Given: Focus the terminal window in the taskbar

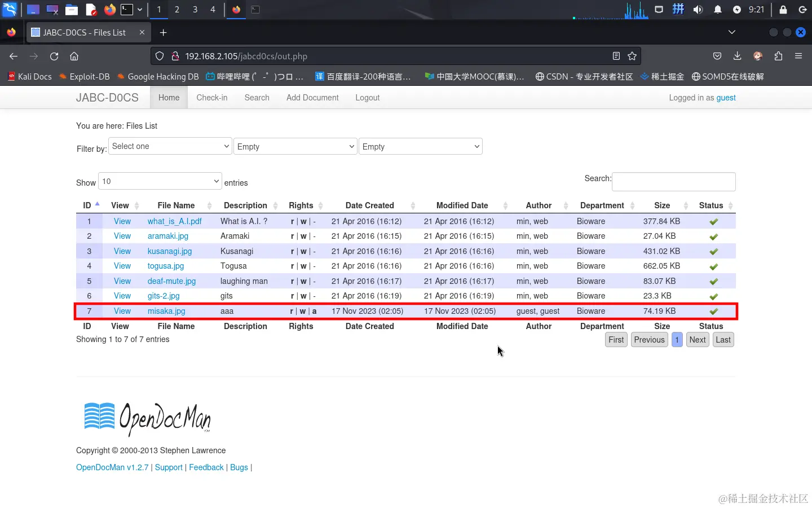Looking at the screenshot, I should coord(255,10).
